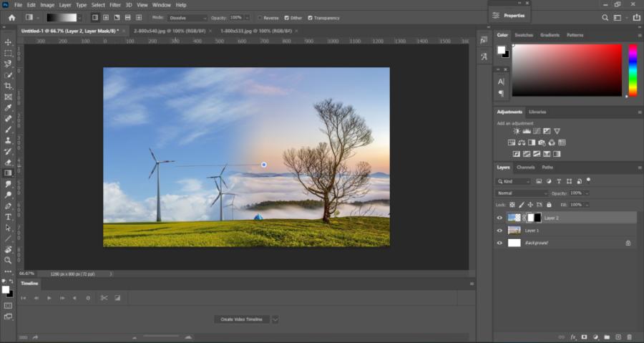
Task: Click the hue spectrum slider bar
Action: (633, 70)
